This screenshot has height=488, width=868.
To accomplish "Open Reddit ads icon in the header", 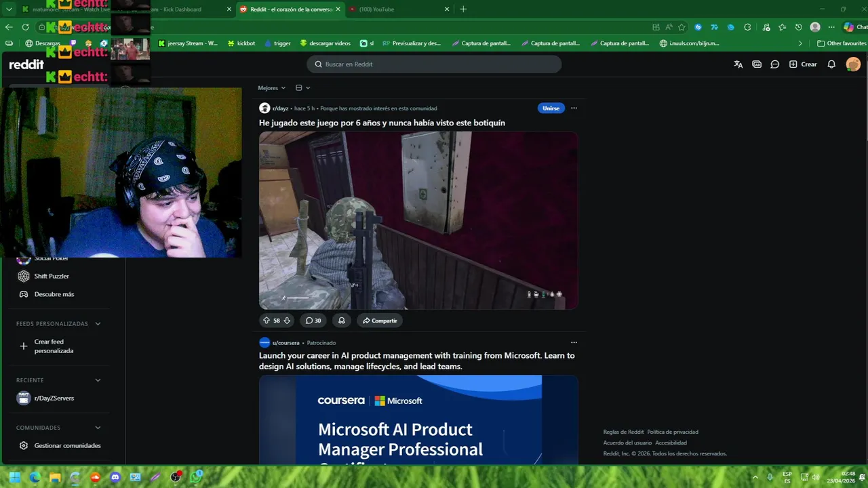I will click(x=757, y=64).
